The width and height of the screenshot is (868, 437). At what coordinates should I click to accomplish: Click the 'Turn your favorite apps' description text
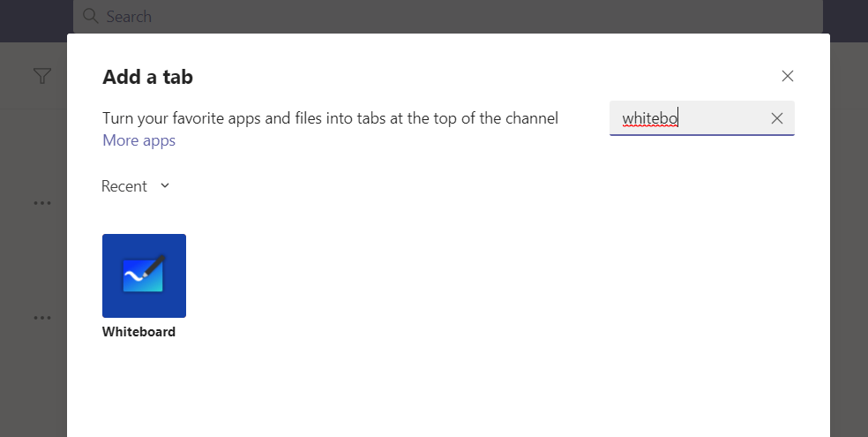click(x=330, y=118)
